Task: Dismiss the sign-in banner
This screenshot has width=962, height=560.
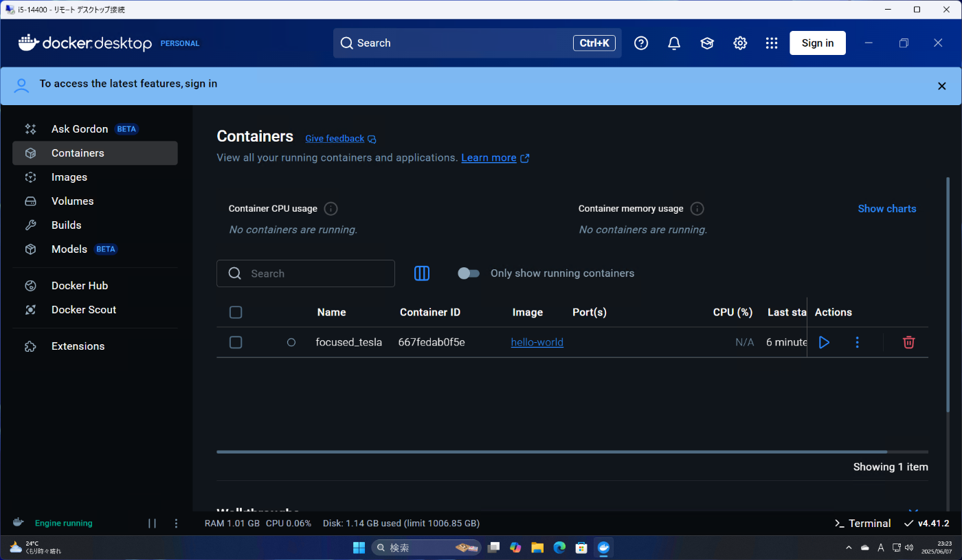Action: (942, 86)
